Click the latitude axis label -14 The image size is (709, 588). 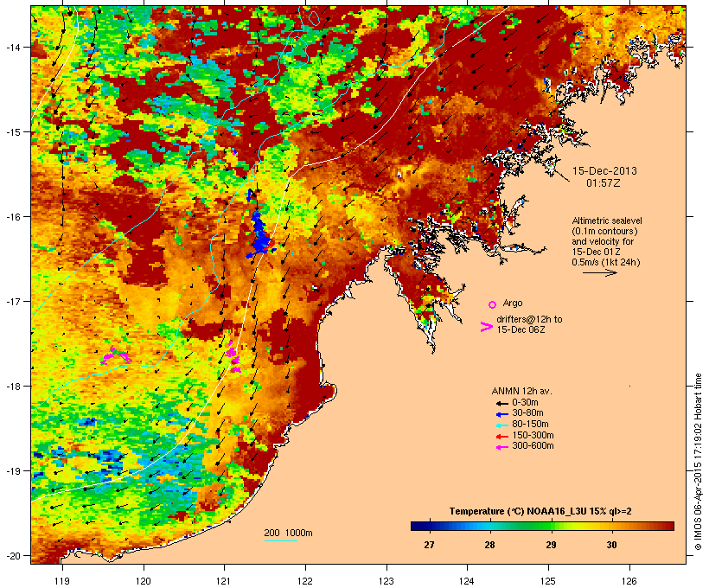[x=13, y=47]
